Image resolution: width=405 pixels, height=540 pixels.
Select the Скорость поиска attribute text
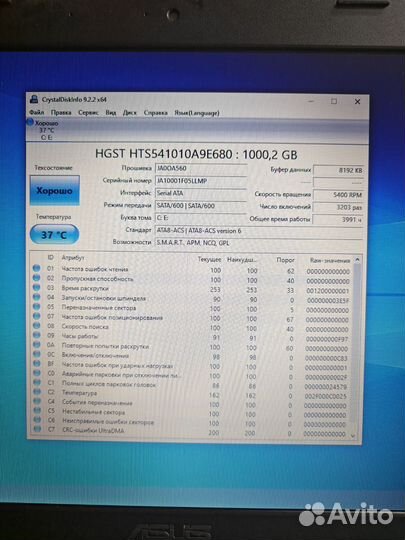(85, 326)
